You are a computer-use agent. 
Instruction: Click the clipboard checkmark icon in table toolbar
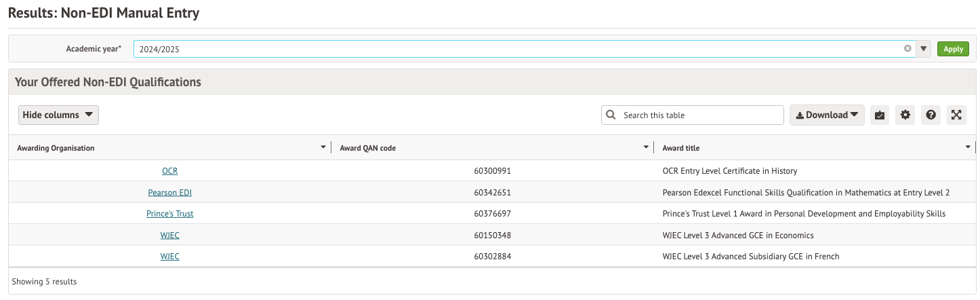pos(880,115)
